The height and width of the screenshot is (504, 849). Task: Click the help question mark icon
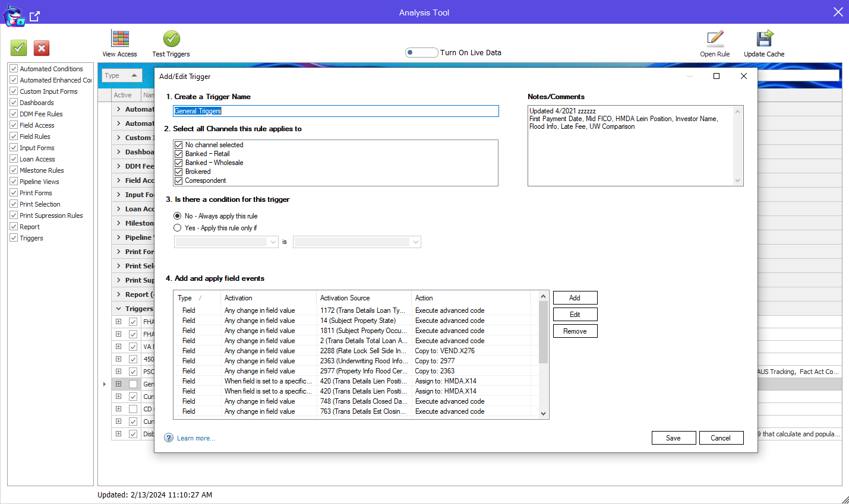[169, 438]
